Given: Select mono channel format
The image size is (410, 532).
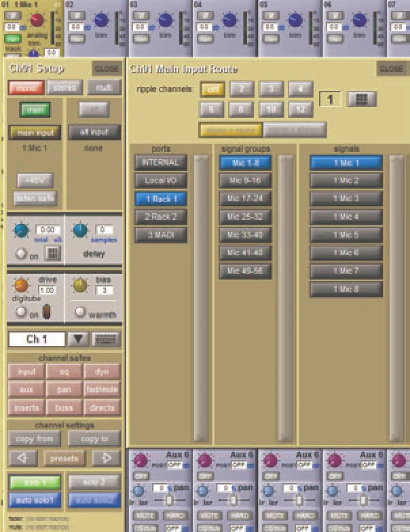Looking at the screenshot, I should 26,88.
